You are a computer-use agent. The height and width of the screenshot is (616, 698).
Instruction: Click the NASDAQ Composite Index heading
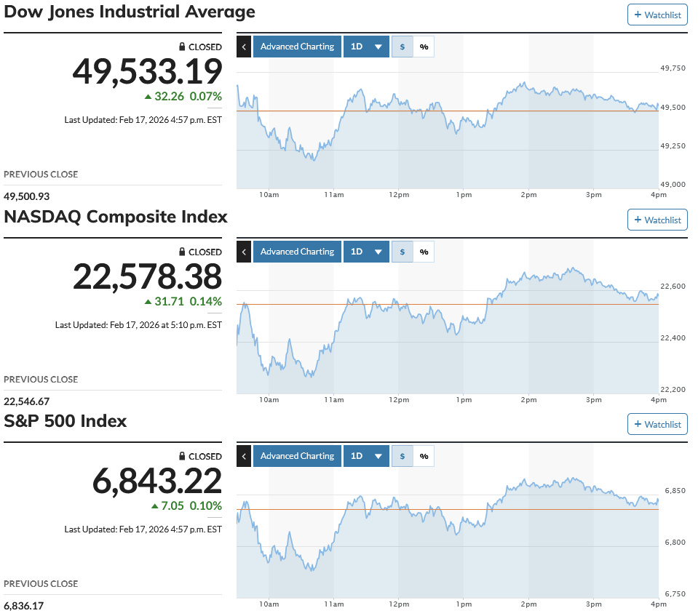[x=116, y=217]
